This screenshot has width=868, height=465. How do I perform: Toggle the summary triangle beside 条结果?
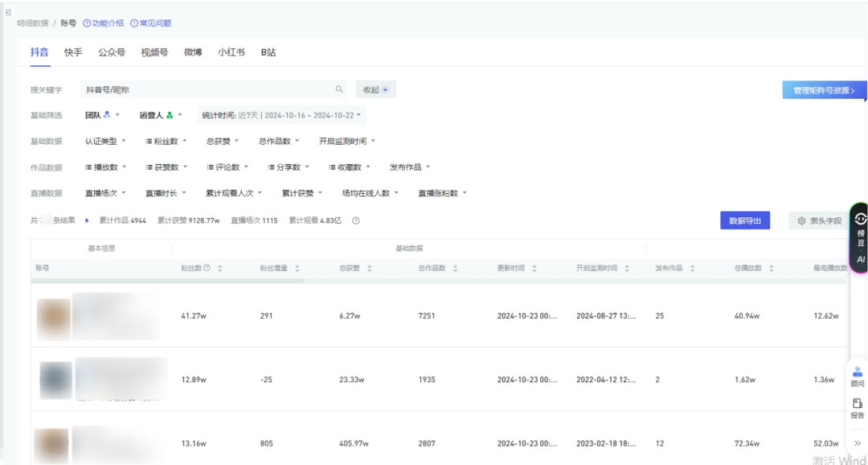point(87,220)
